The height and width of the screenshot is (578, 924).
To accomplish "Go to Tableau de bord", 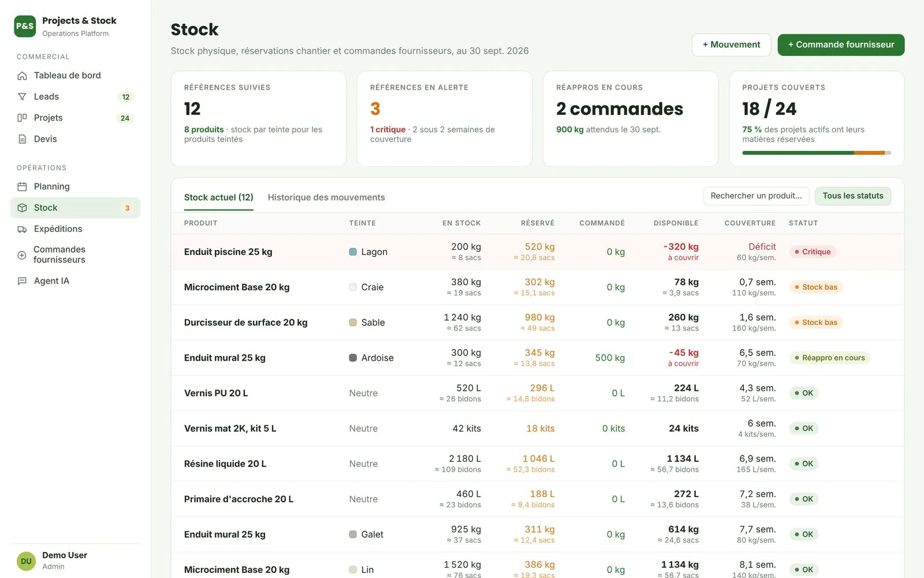I will coord(75,76).
